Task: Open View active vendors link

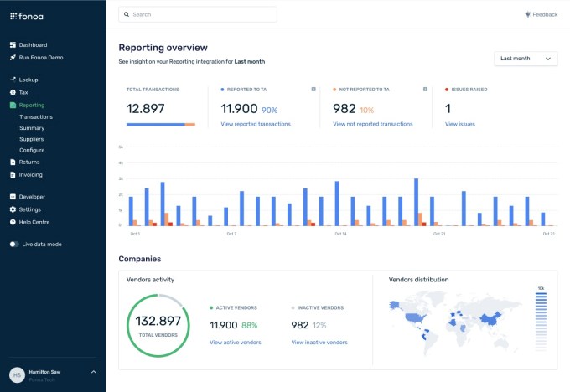Action: click(236, 343)
